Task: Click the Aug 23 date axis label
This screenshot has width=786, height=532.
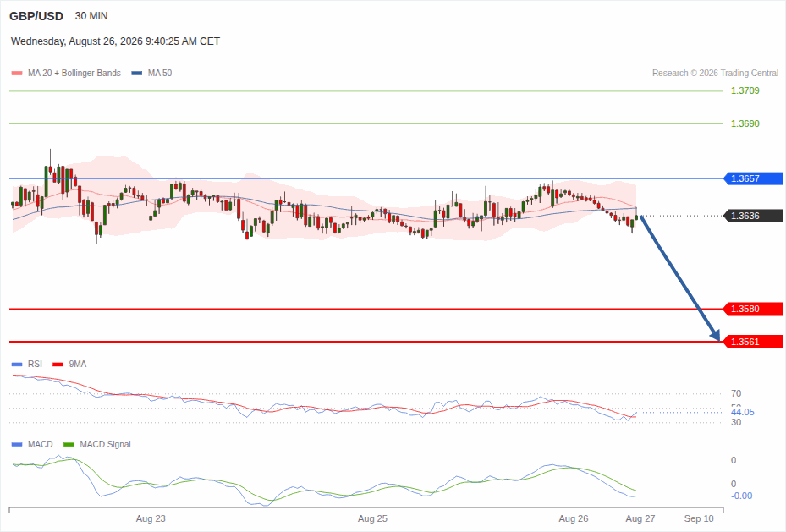Action: pyautogui.click(x=151, y=519)
